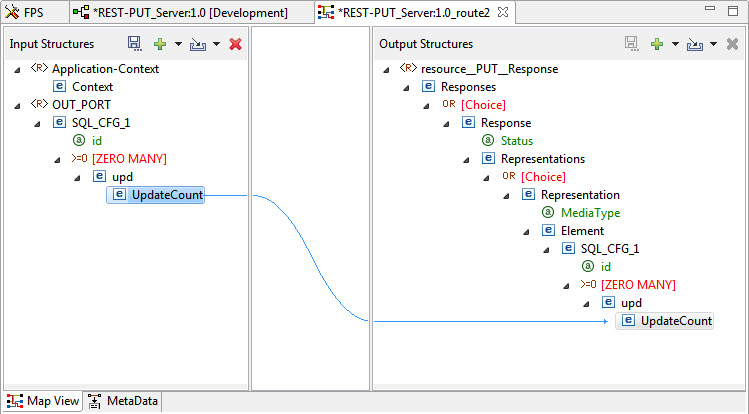Collapse the Application-Context node
This screenshot has width=749, height=414.
pyautogui.click(x=18, y=70)
